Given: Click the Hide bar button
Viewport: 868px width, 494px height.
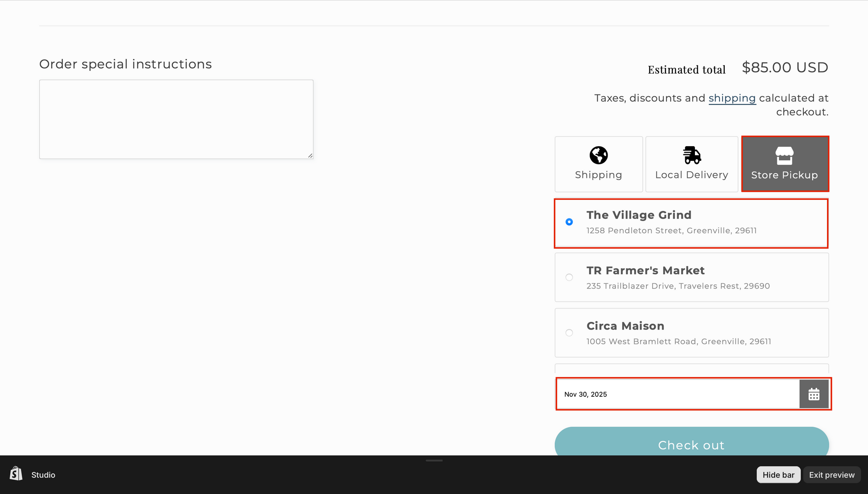Looking at the screenshot, I should (778, 475).
